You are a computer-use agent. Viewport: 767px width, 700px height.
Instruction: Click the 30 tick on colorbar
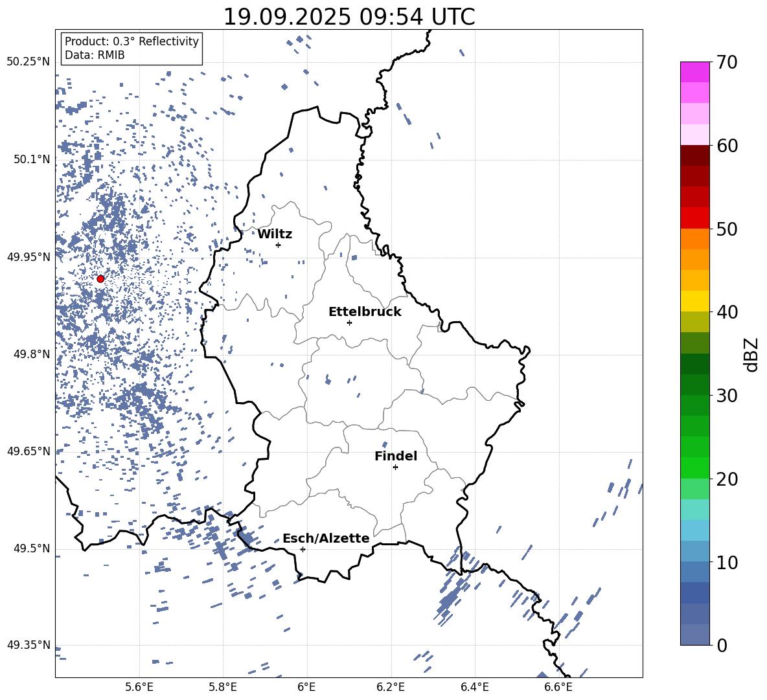[x=727, y=396]
